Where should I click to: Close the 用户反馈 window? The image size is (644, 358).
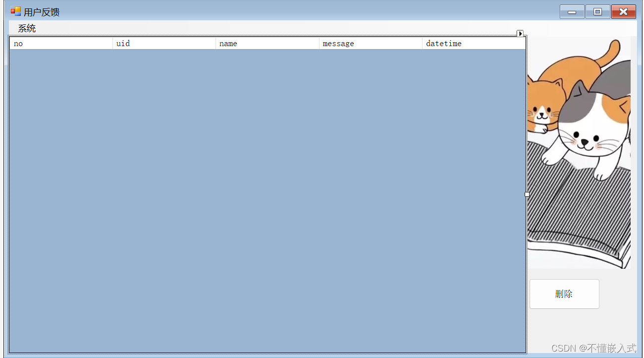(624, 12)
